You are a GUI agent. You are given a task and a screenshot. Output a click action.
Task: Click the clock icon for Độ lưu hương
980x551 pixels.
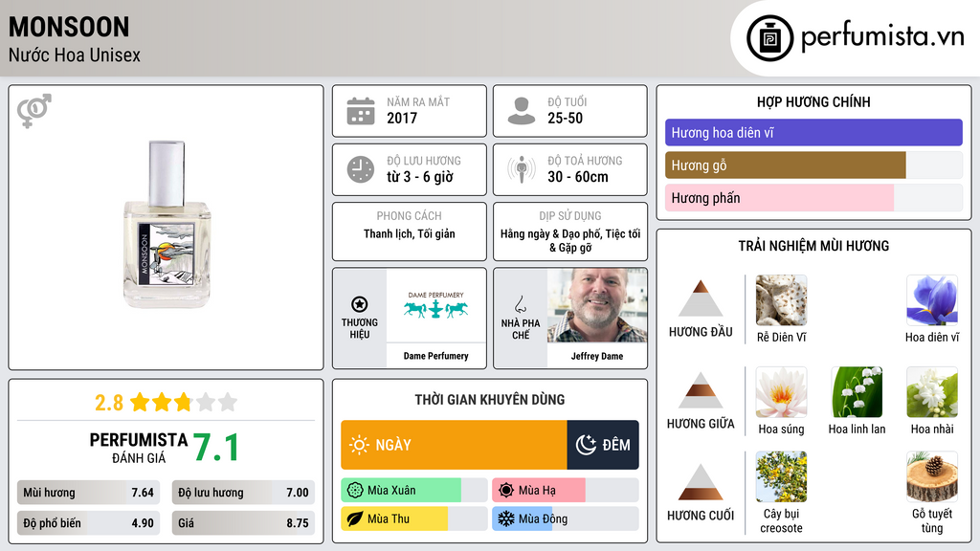[361, 169]
